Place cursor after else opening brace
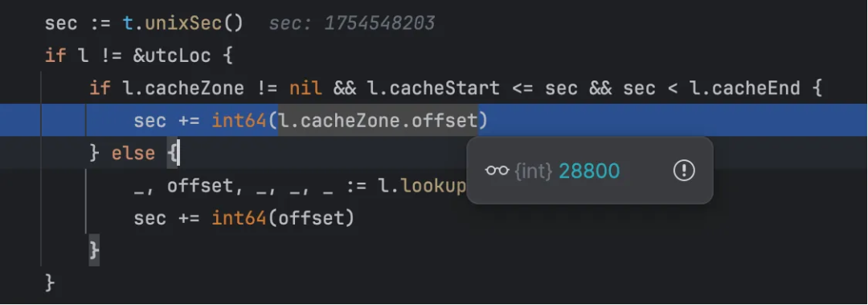The height and width of the screenshot is (305, 868). [178, 153]
